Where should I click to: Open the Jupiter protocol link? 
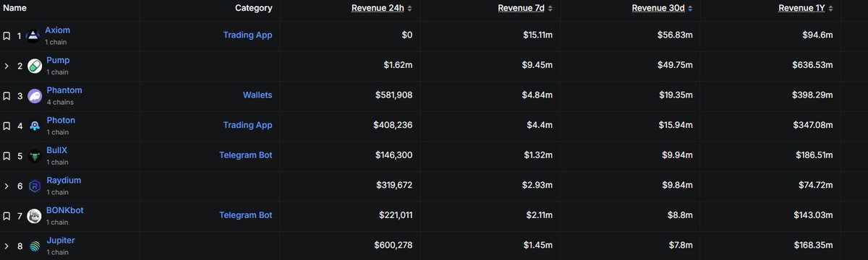[x=60, y=240]
